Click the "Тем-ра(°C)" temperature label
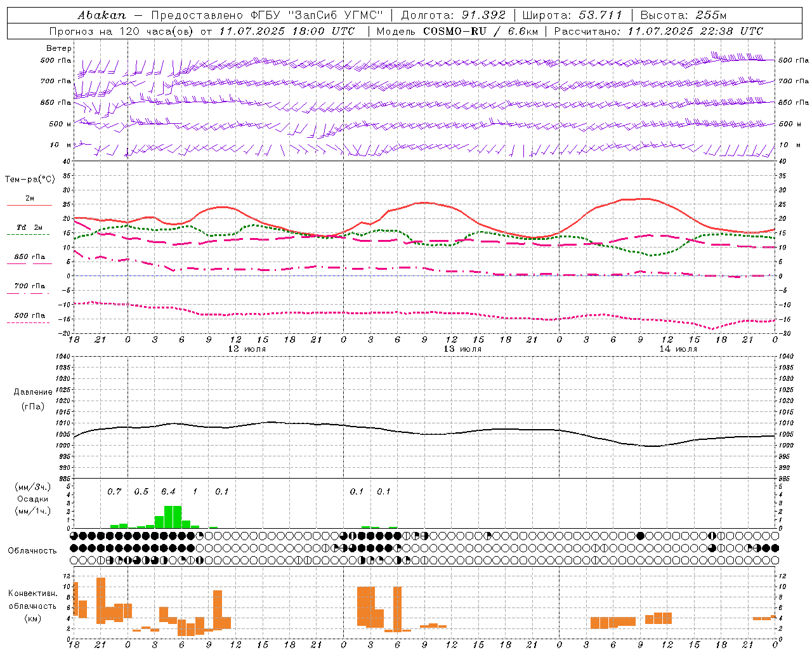812x650 pixels. click(x=30, y=180)
